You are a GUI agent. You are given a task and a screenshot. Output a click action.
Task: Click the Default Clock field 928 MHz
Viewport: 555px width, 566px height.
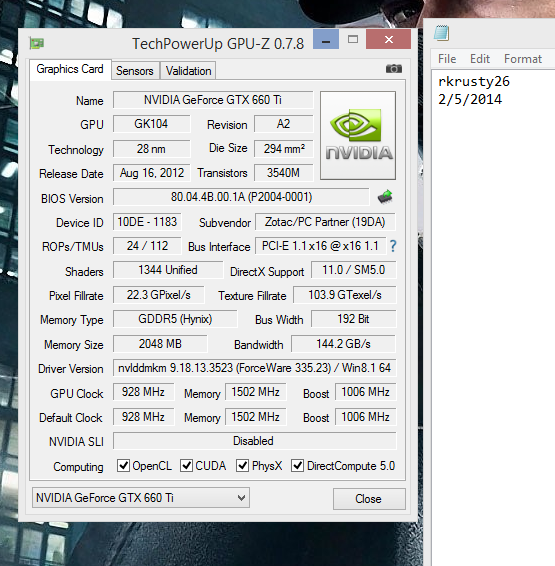pos(143,417)
